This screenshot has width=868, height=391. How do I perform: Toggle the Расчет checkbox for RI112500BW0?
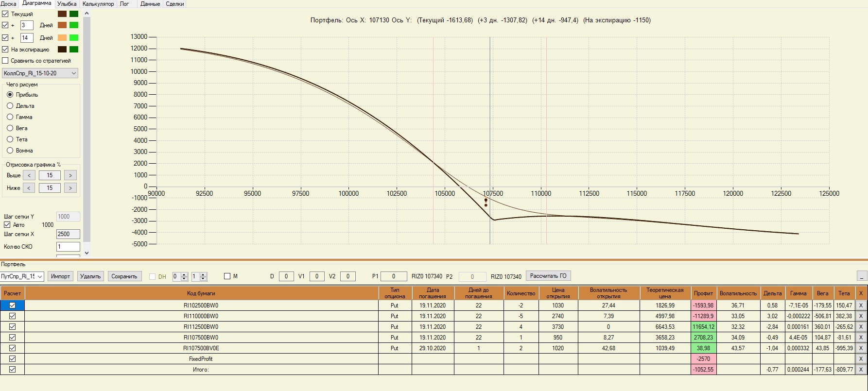(x=13, y=327)
